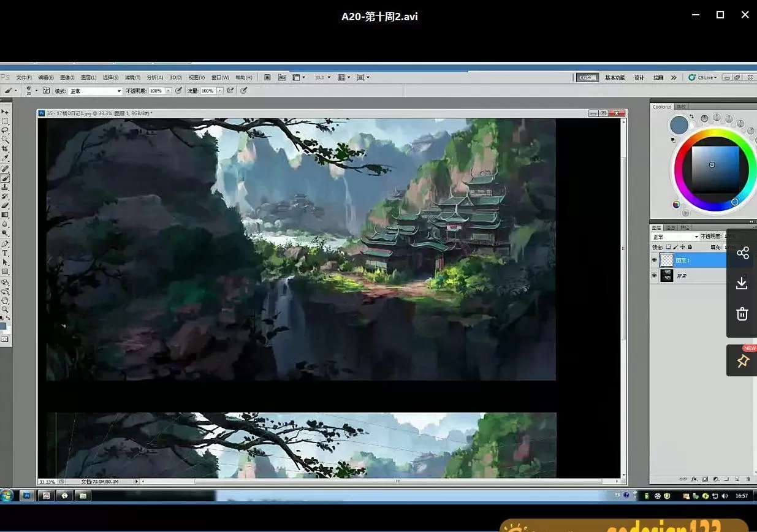Image resolution: width=757 pixels, height=532 pixels.
Task: Open the layer blend mode 正常 dropdown
Action: (x=675, y=237)
